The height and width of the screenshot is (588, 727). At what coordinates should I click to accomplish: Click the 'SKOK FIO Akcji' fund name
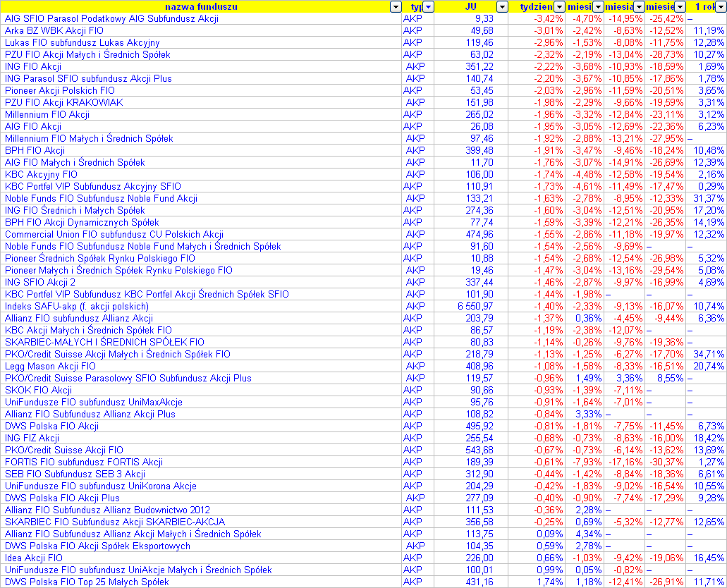click(x=39, y=391)
